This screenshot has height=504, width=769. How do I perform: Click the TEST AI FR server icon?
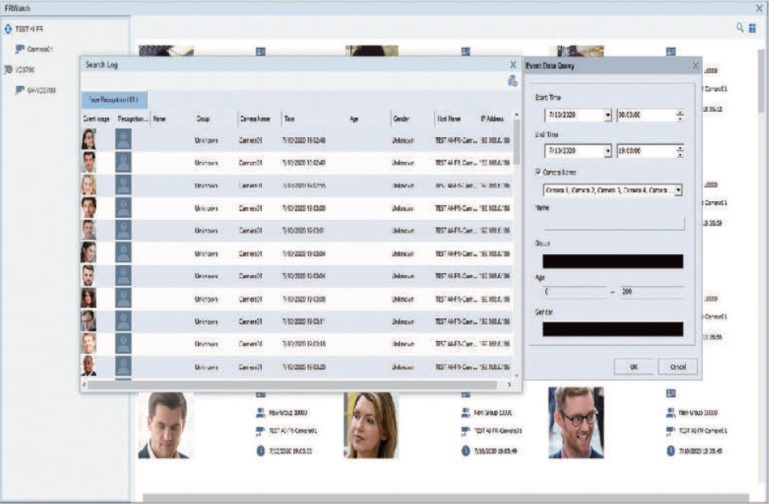(x=8, y=29)
